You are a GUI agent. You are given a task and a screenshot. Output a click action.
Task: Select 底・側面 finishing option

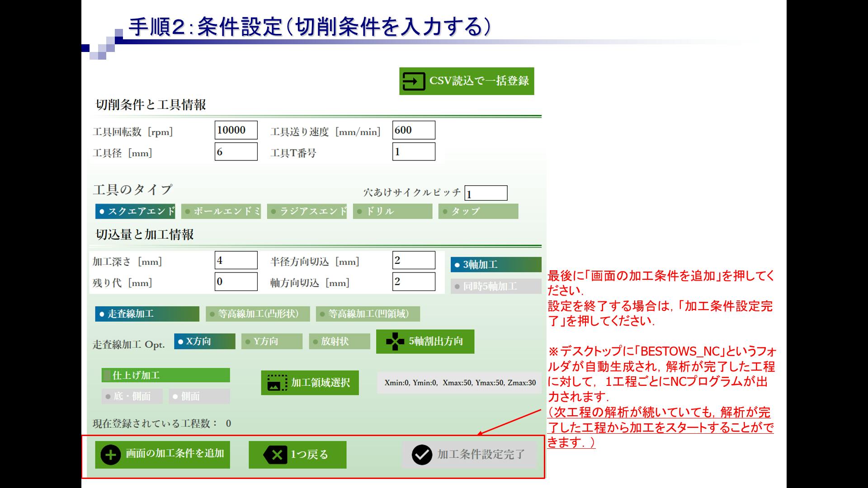tap(132, 397)
